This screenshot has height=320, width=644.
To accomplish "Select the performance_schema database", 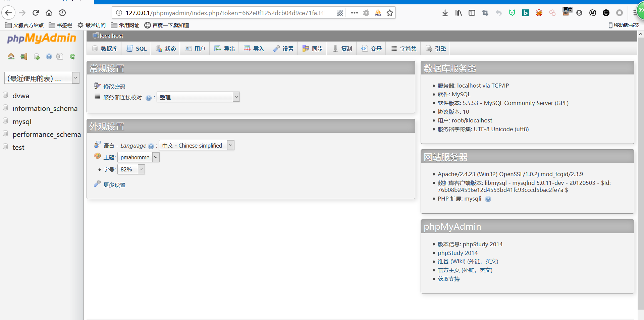I will tap(47, 134).
